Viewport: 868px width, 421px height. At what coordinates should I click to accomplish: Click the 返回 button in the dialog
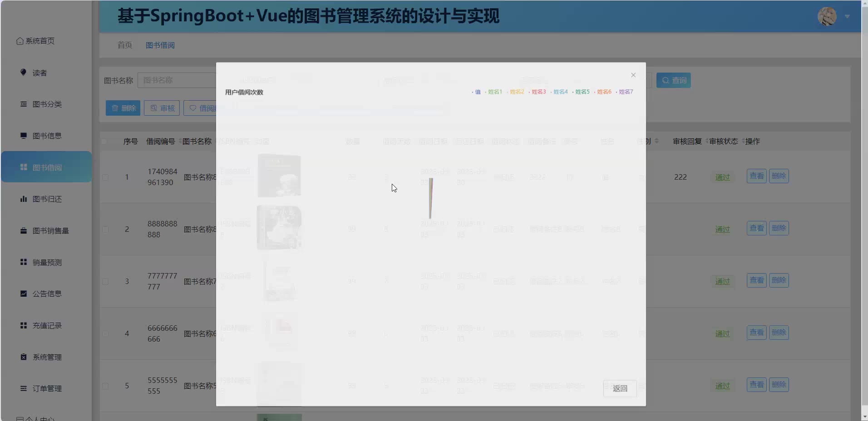(620, 388)
